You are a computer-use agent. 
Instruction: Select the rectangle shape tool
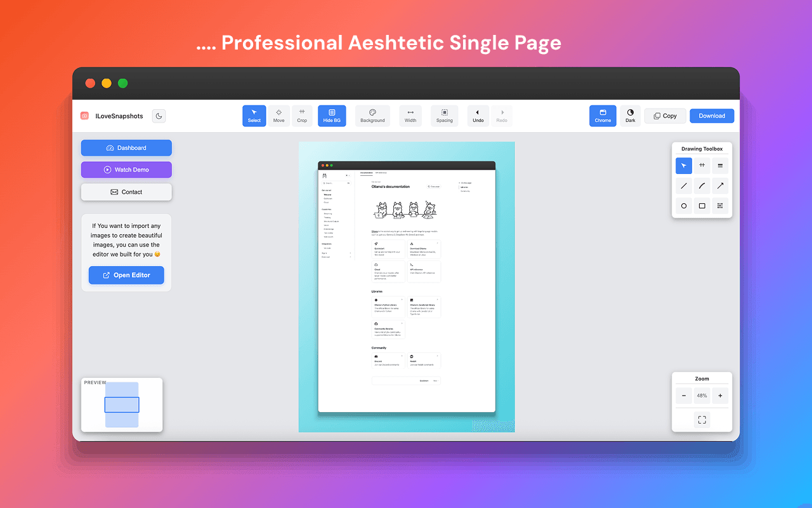(702, 206)
